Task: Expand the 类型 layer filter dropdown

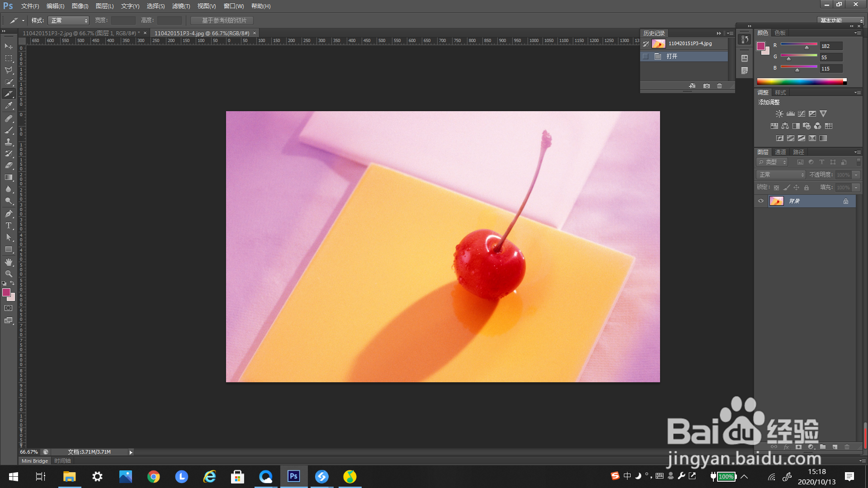Action: pos(773,162)
